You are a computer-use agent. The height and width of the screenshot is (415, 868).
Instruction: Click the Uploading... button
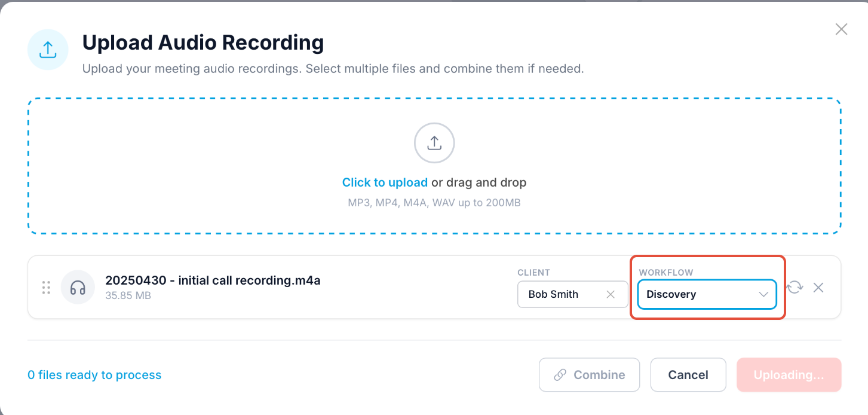[789, 375]
